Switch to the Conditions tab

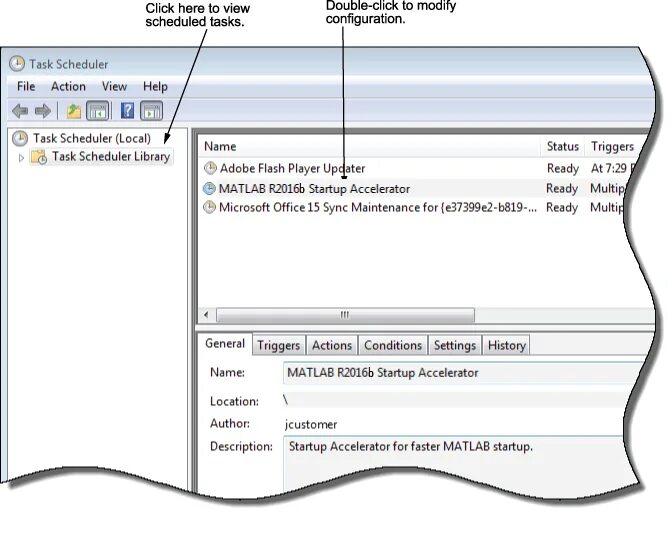393,345
